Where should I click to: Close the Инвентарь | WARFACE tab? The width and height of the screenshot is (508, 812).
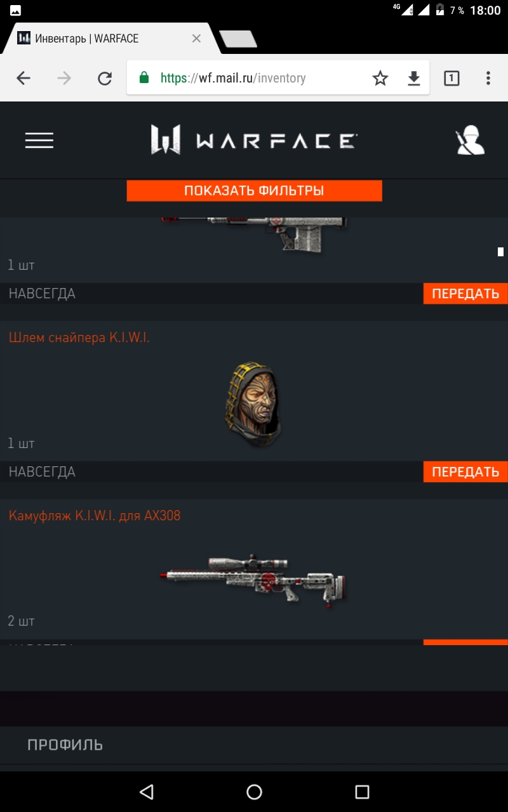point(196,39)
